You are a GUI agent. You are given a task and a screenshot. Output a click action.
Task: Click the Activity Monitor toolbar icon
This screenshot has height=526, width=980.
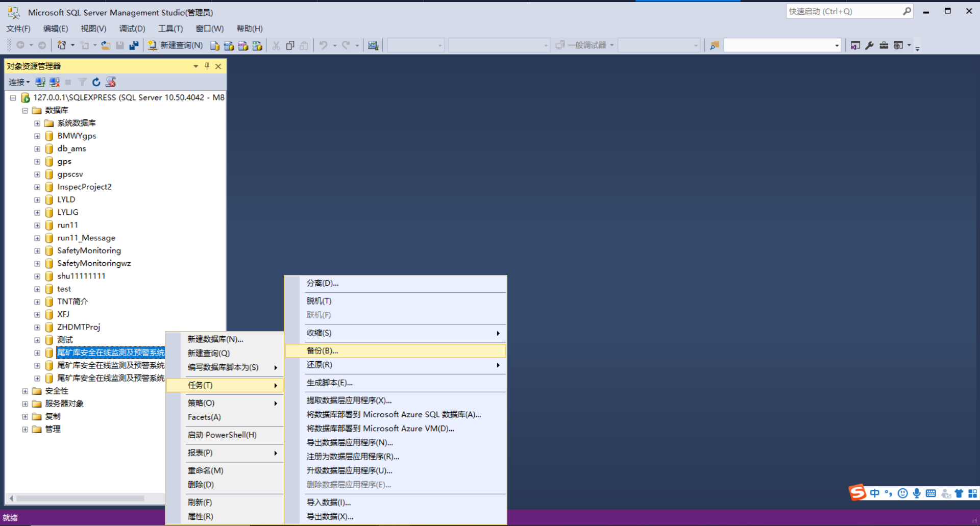click(x=373, y=45)
